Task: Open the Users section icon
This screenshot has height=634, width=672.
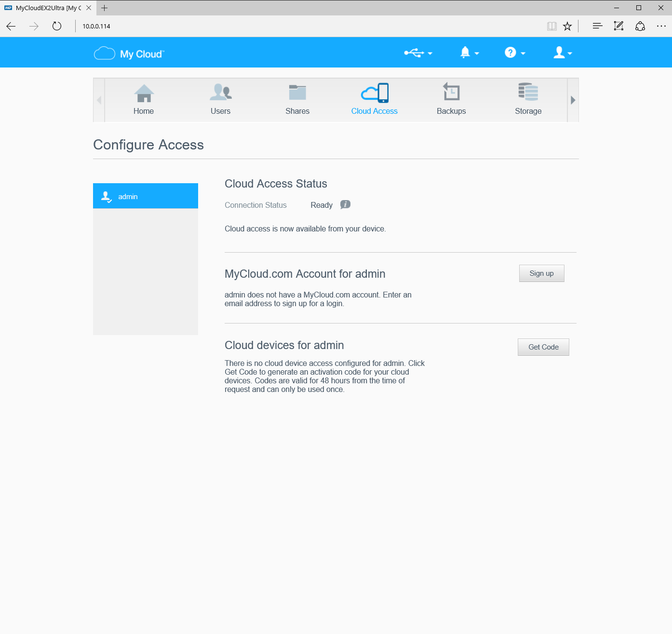Action: 220,93
